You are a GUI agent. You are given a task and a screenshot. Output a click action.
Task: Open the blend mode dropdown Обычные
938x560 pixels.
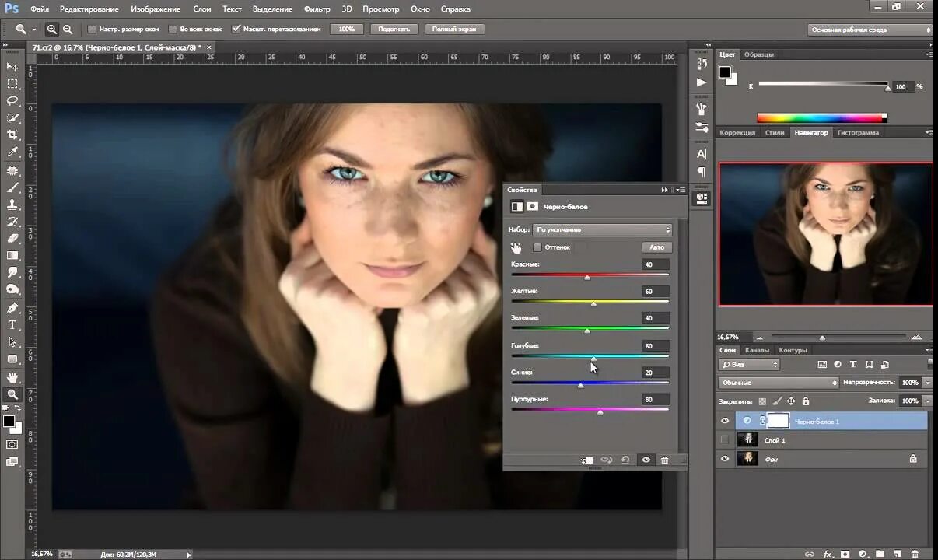[779, 383]
